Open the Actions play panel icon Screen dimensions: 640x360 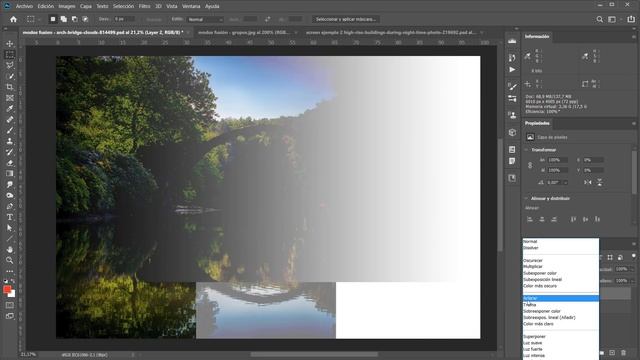(x=512, y=70)
